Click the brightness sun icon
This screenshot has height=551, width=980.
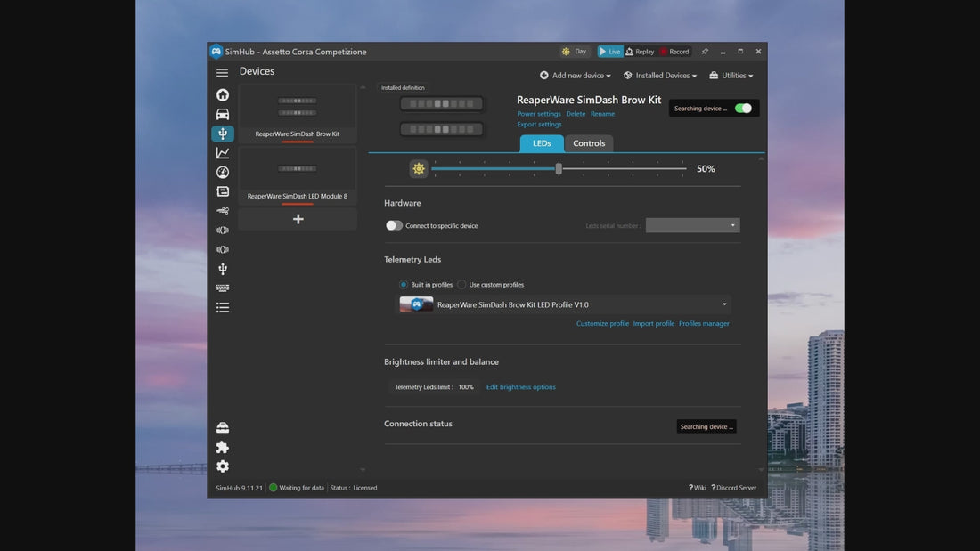click(x=419, y=168)
